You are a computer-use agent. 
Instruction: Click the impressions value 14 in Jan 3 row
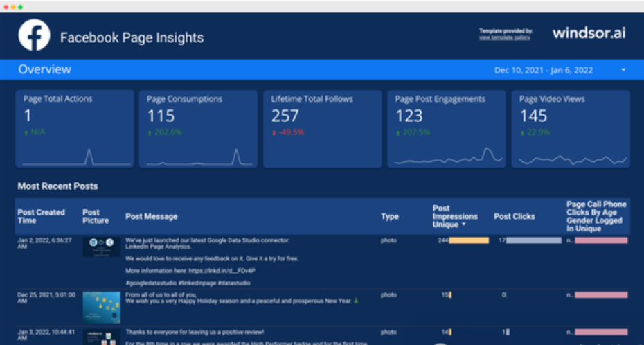(x=445, y=333)
